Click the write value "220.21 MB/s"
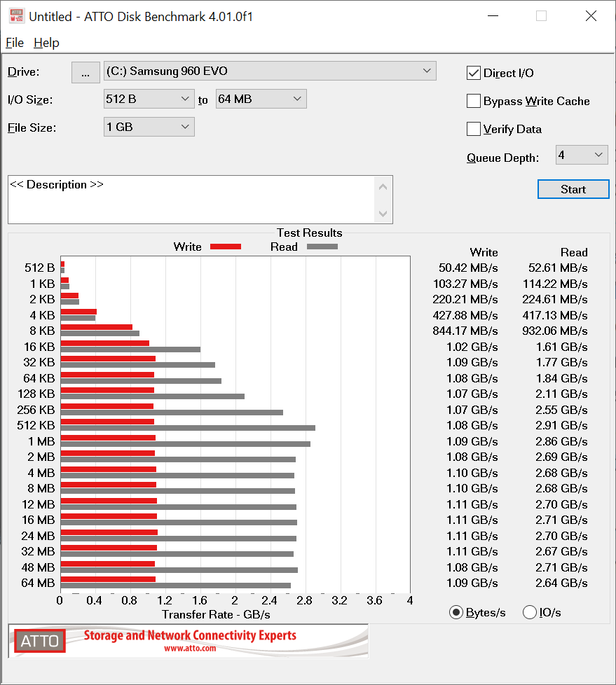Viewport: 616px width, 685px height. [x=465, y=299]
